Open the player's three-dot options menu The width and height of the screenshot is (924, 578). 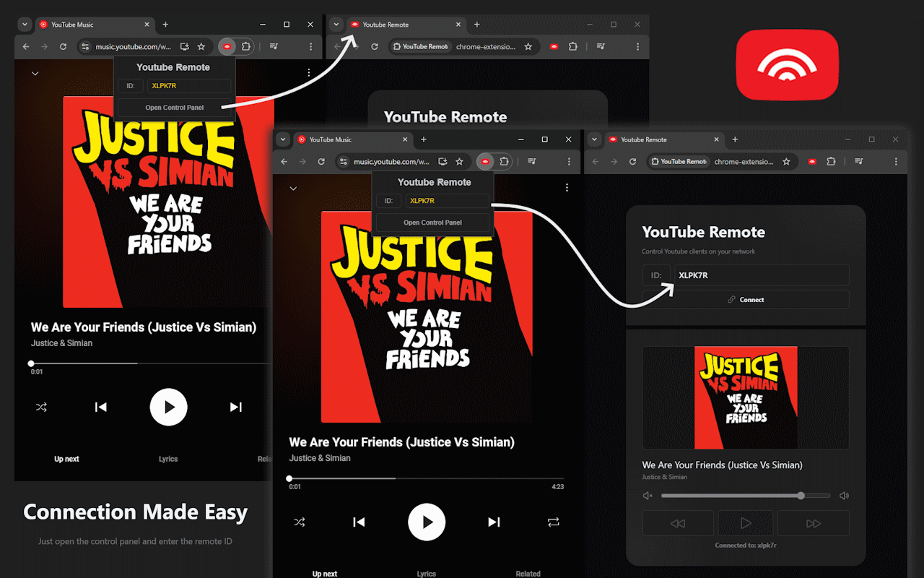[x=567, y=186]
